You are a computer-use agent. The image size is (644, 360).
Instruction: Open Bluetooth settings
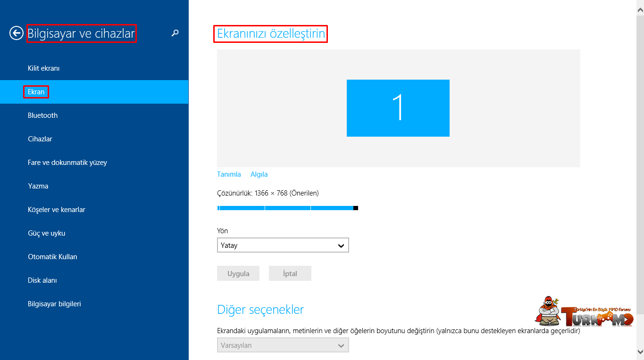(94, 115)
